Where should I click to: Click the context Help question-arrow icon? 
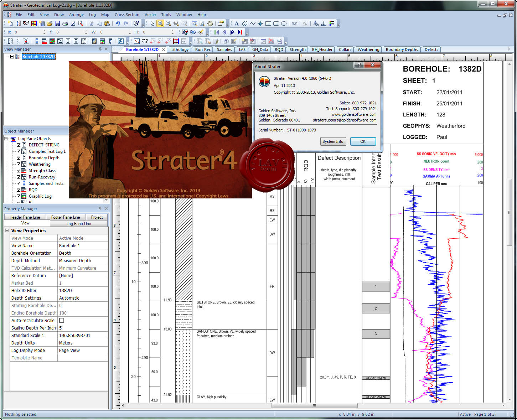136,24
